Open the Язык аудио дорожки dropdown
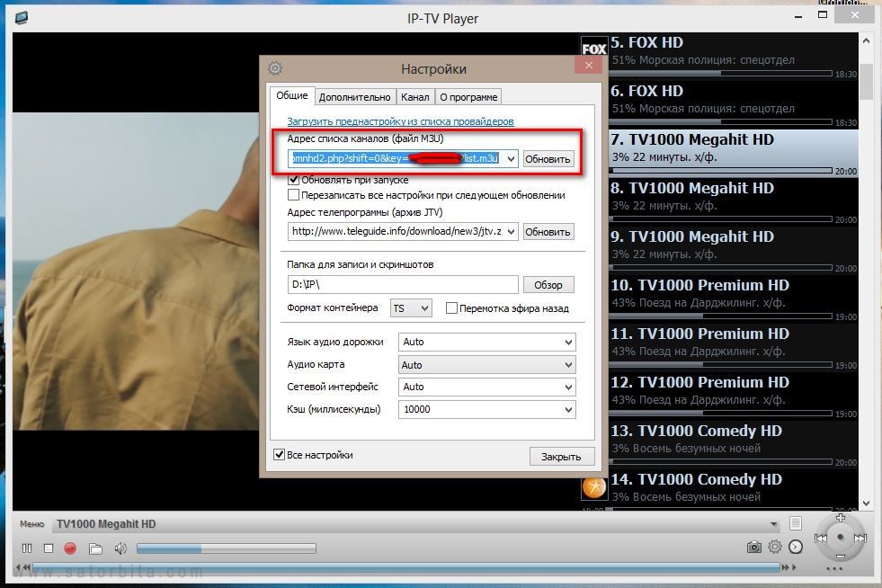Image resolution: width=882 pixels, height=588 pixels. coord(486,342)
